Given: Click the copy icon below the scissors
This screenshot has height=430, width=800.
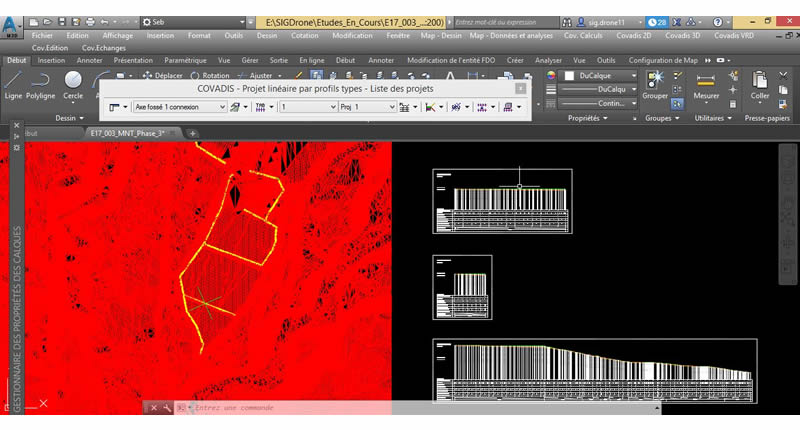Looking at the screenshot, I should tap(783, 90).
